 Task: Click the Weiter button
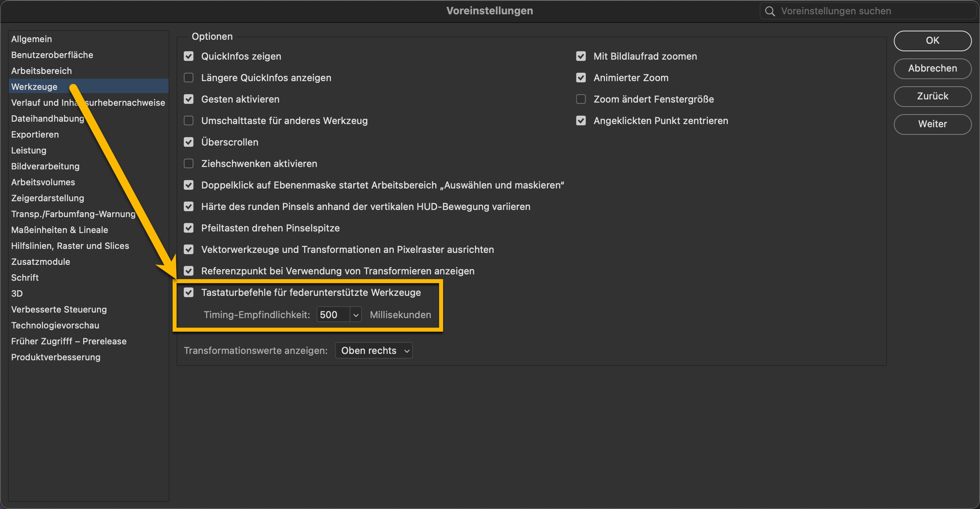932,124
